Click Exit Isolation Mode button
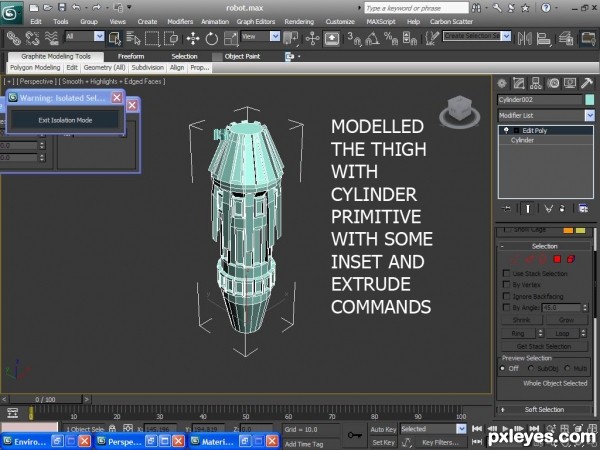Viewport: 600px width, 450px height. pyautogui.click(x=65, y=120)
